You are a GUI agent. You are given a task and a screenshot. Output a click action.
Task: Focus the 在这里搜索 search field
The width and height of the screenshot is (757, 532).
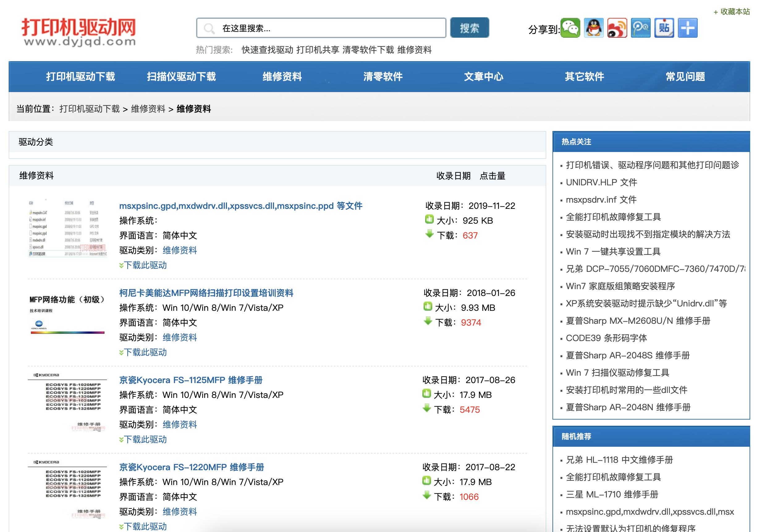(x=321, y=28)
